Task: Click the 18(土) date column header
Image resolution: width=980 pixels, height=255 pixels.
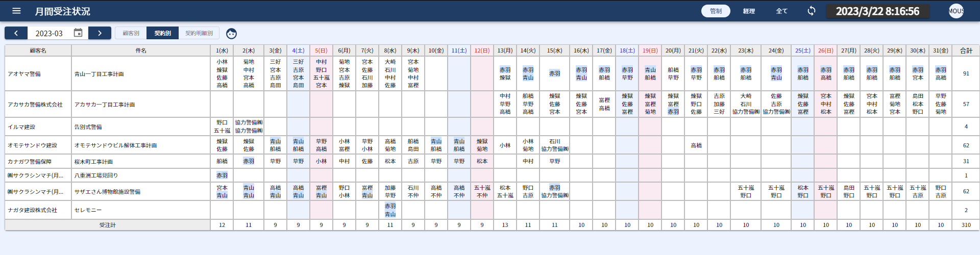Action: 627,50
